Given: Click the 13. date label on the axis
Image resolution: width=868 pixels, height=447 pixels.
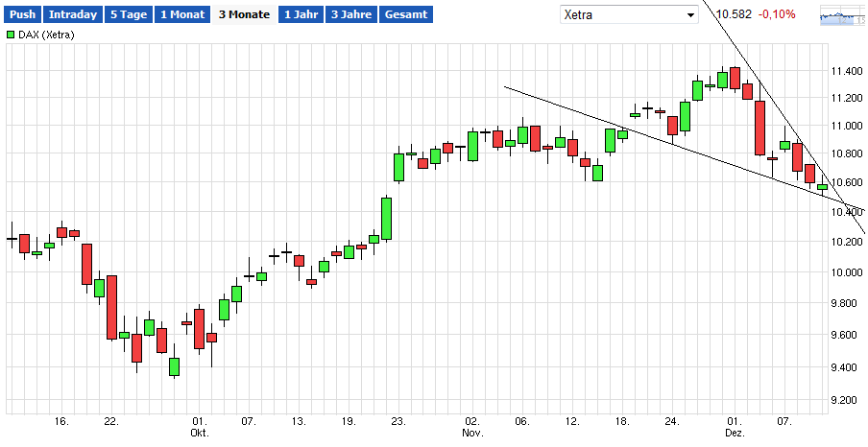Looking at the screenshot, I should 299,421.
